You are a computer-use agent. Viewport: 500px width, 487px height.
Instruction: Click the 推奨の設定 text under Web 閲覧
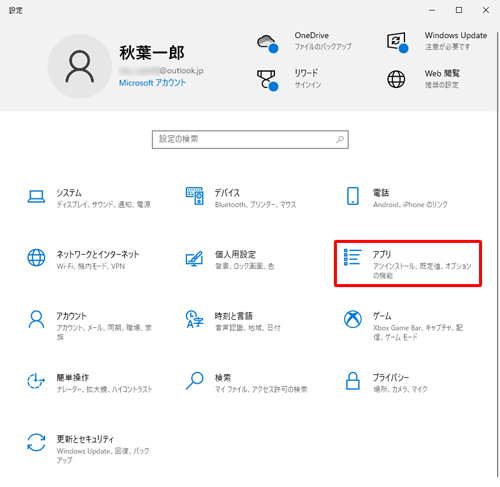coord(442,85)
